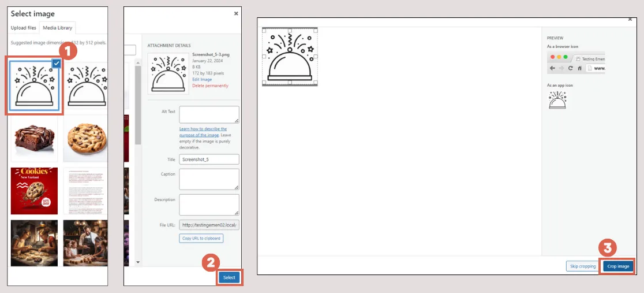This screenshot has height=293, width=644.
Task: Confirm with the Crop image button
Action: [x=618, y=266]
